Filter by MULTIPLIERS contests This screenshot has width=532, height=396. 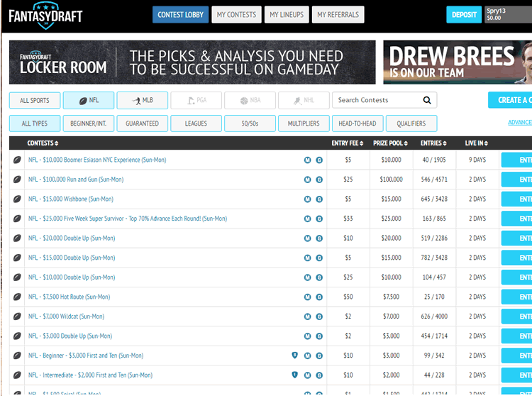(x=304, y=123)
